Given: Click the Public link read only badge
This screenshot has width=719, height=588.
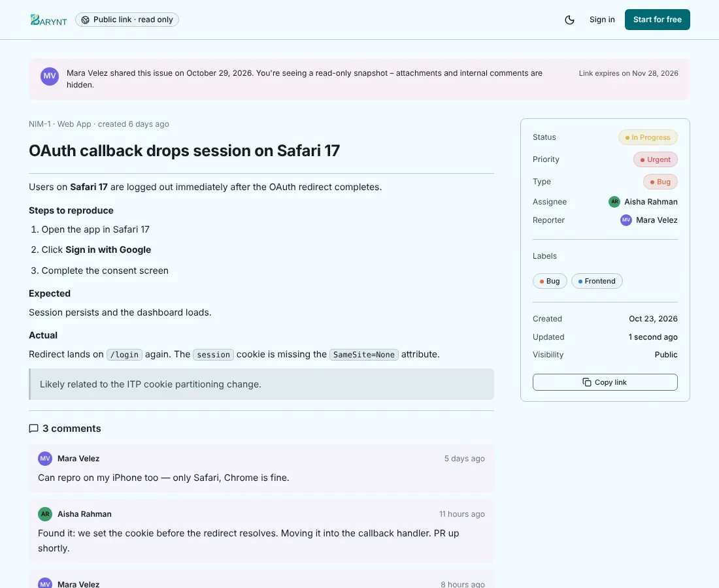Looking at the screenshot, I should [127, 20].
